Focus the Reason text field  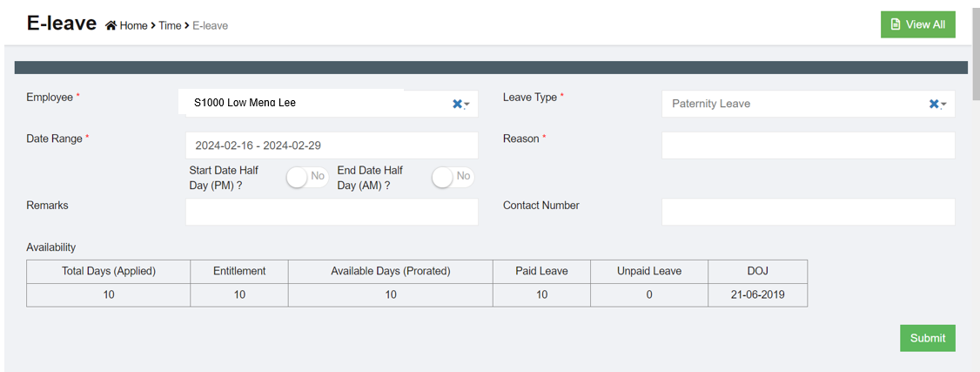(808, 145)
